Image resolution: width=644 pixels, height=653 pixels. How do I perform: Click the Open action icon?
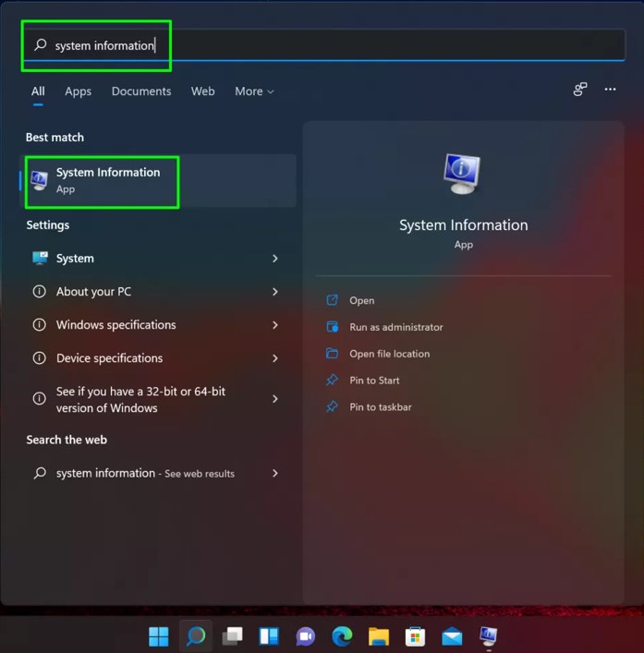[x=332, y=300]
